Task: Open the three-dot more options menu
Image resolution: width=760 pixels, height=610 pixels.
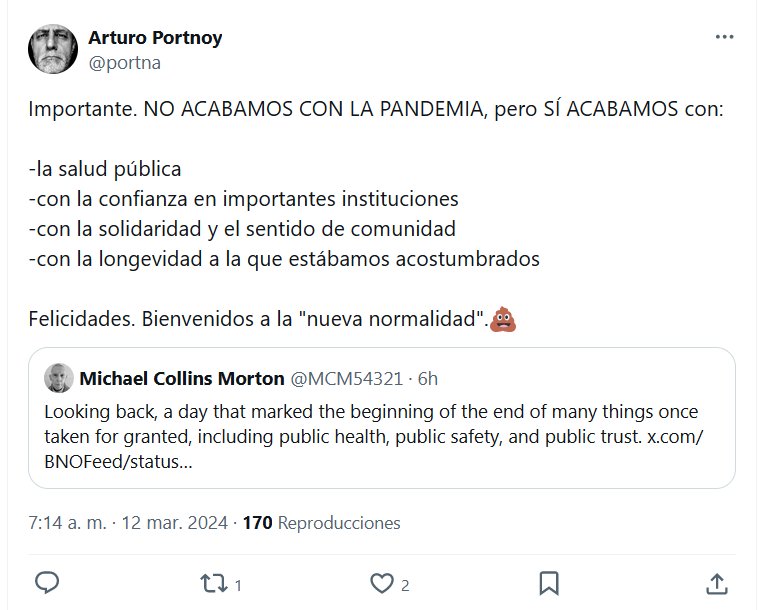Action: click(725, 38)
